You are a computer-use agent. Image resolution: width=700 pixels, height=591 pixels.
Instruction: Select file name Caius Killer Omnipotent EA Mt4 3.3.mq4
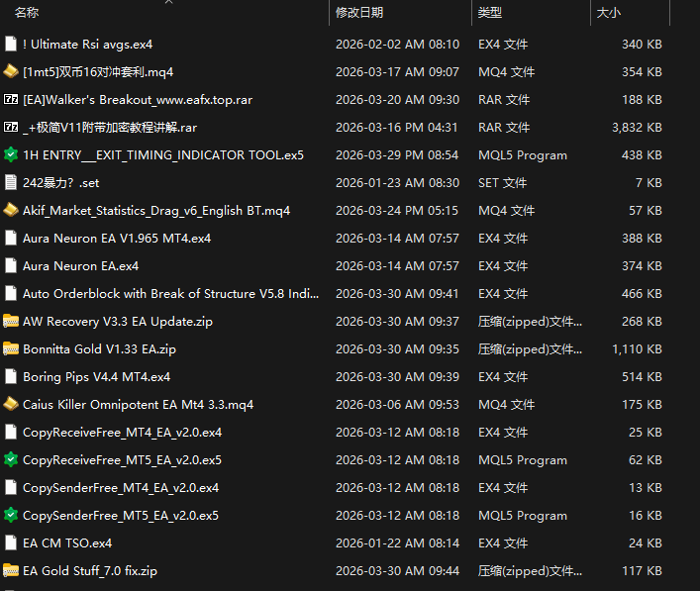[x=138, y=404]
